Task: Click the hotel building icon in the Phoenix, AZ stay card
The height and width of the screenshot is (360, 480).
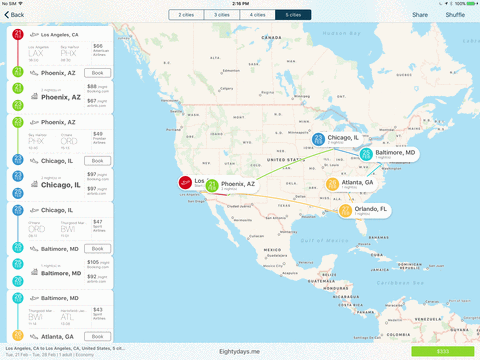Action: tap(34, 96)
